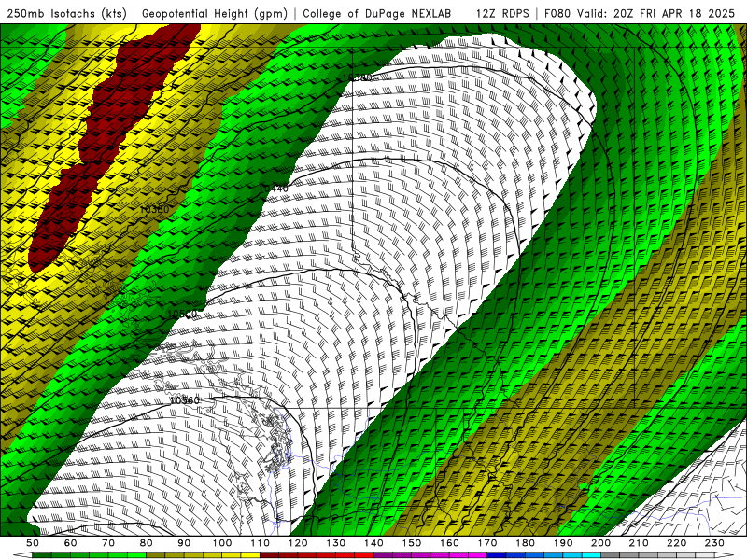
Task: Pick the bright red segment just before 140
Action: click(364, 555)
